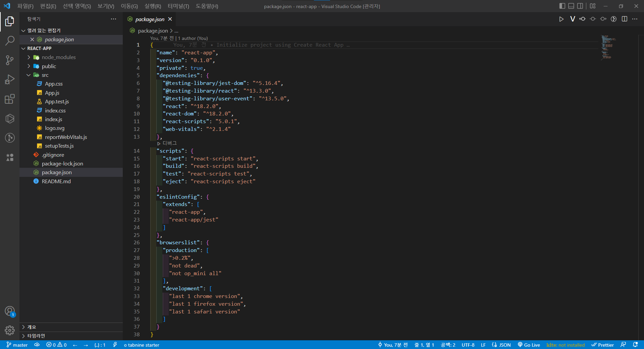Open the Search view icon
644x349 pixels.
pos(10,41)
